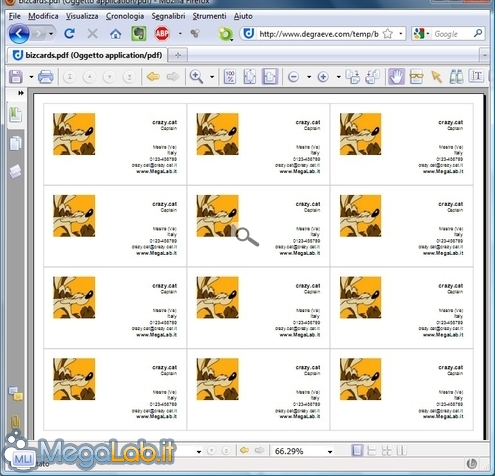495x476 pixels.
Task: Select the arrow selection tool
Action: (x=436, y=77)
